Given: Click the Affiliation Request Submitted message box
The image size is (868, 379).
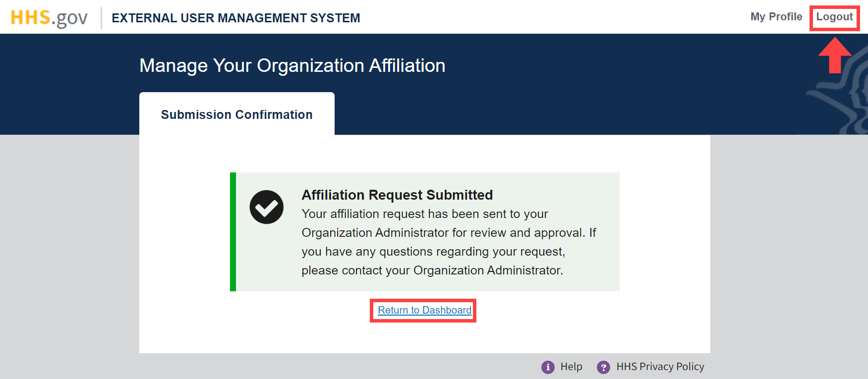Looking at the screenshot, I should click(426, 231).
